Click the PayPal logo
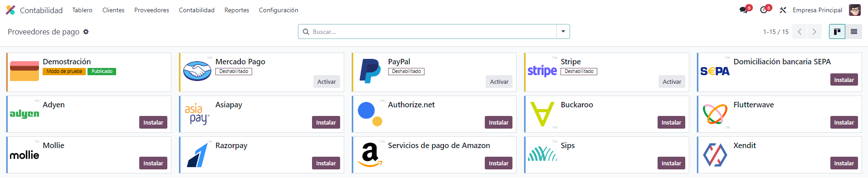Viewport: 868px width, 178px height. [370, 71]
